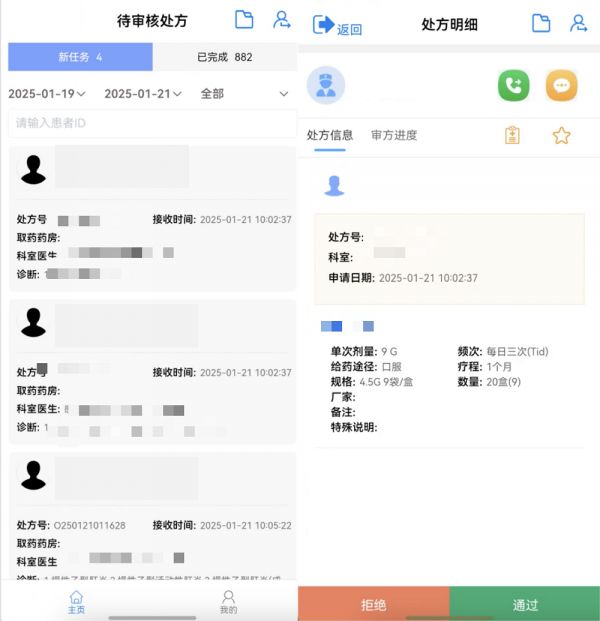Click 频次 每日三次(Tid) value
The height and width of the screenshot is (621, 600).
pos(517,351)
